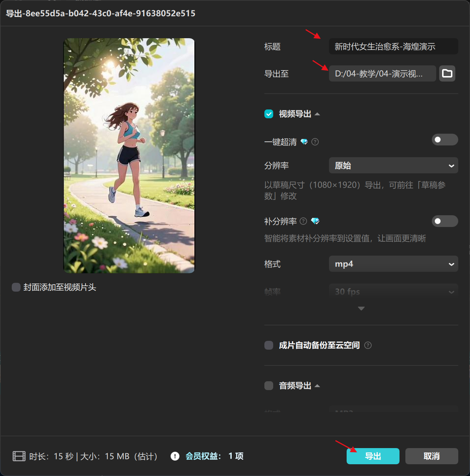
Task: Click the help icon beside 一键超清
Action: (x=315, y=142)
